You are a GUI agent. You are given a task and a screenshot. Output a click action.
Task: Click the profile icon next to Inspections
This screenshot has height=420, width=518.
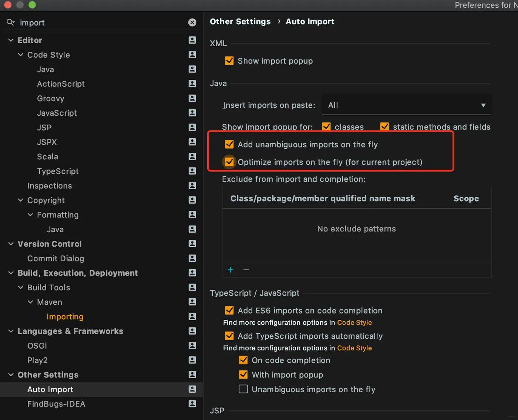point(192,186)
